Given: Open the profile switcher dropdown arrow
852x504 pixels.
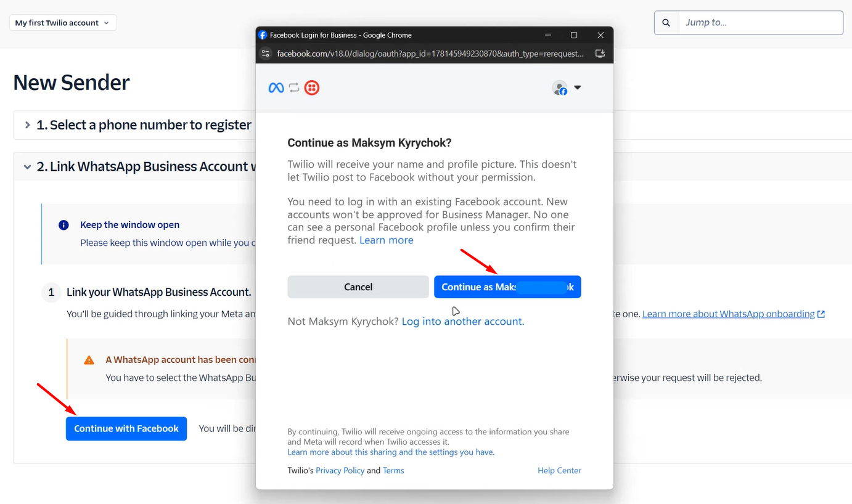Looking at the screenshot, I should click(578, 87).
